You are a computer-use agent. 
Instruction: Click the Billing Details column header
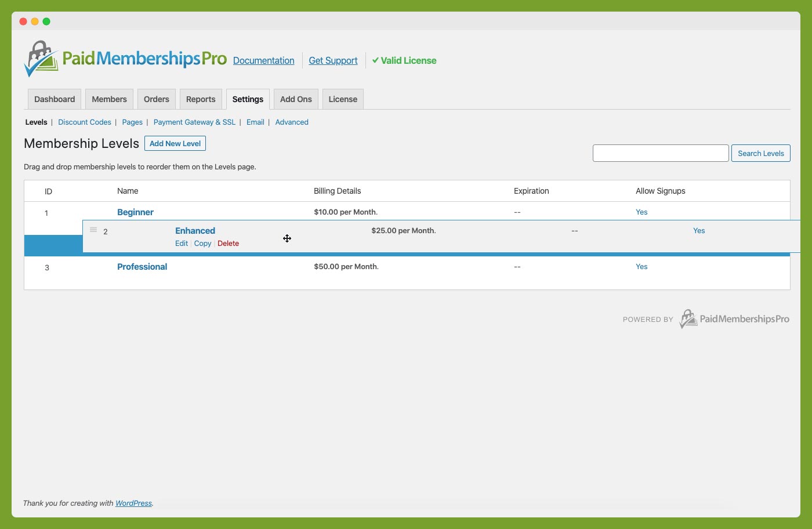(x=337, y=191)
